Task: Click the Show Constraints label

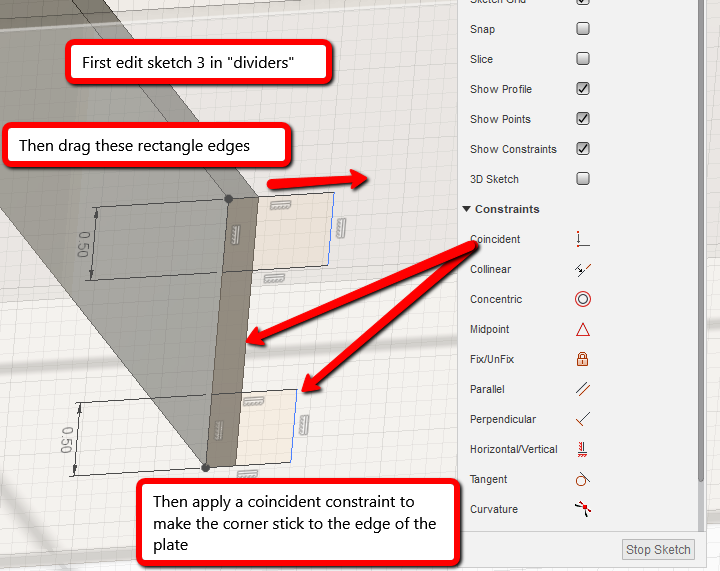Action: (513, 149)
